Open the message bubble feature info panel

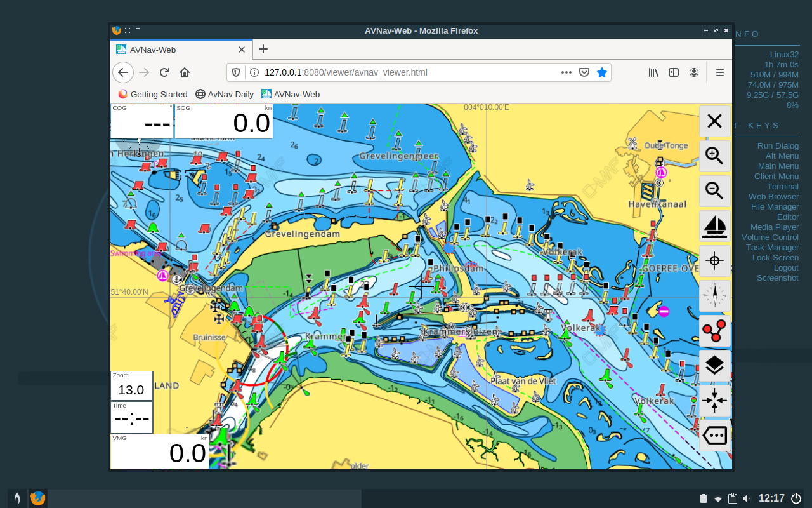tap(714, 436)
